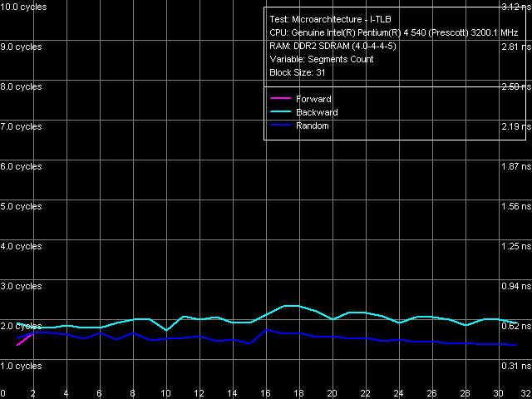Click the CPU Pentium 4 540 info line
Viewport: 532px width, 399px height.
pos(393,33)
